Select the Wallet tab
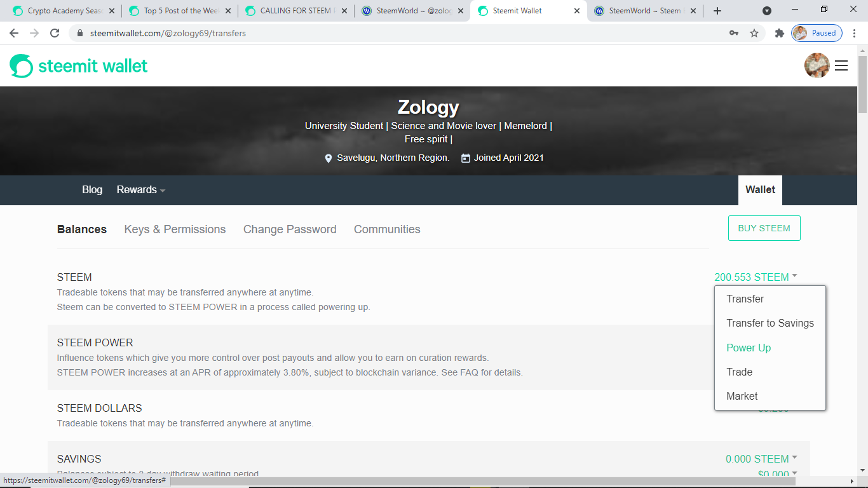The image size is (868, 488). pyautogui.click(x=760, y=190)
